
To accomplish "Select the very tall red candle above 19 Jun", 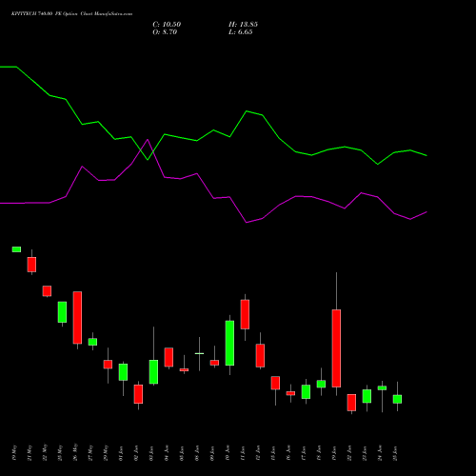I will (336, 348).
